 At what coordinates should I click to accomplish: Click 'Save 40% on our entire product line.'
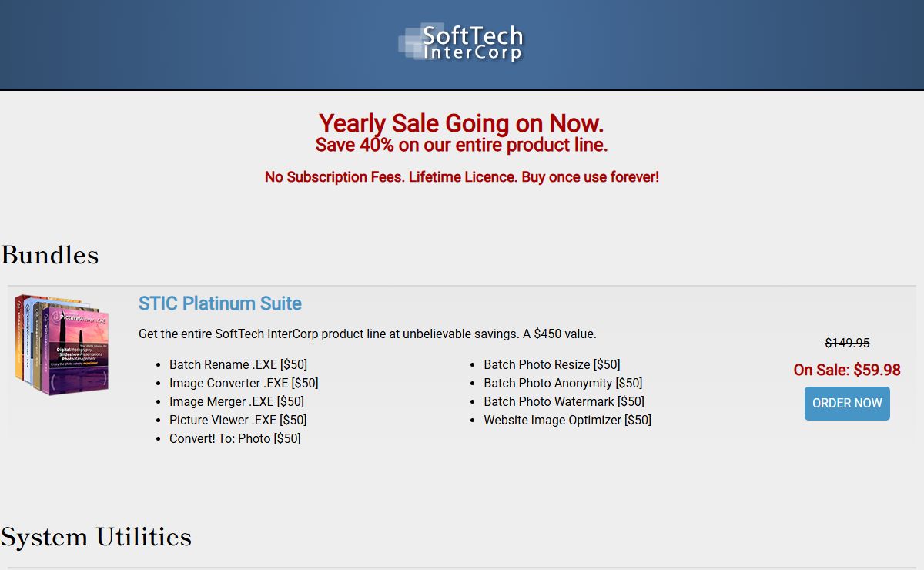coord(461,145)
